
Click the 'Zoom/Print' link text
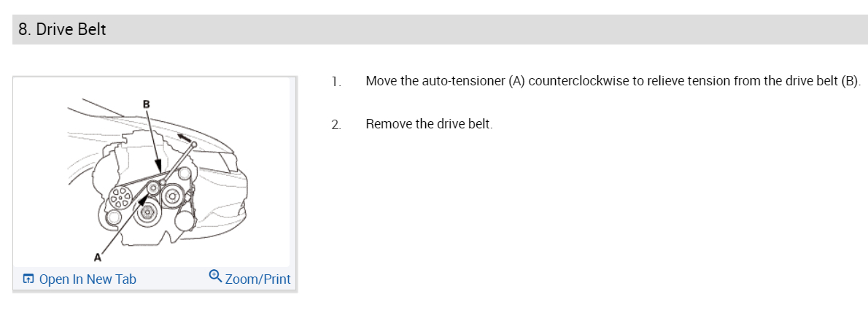[257, 279]
